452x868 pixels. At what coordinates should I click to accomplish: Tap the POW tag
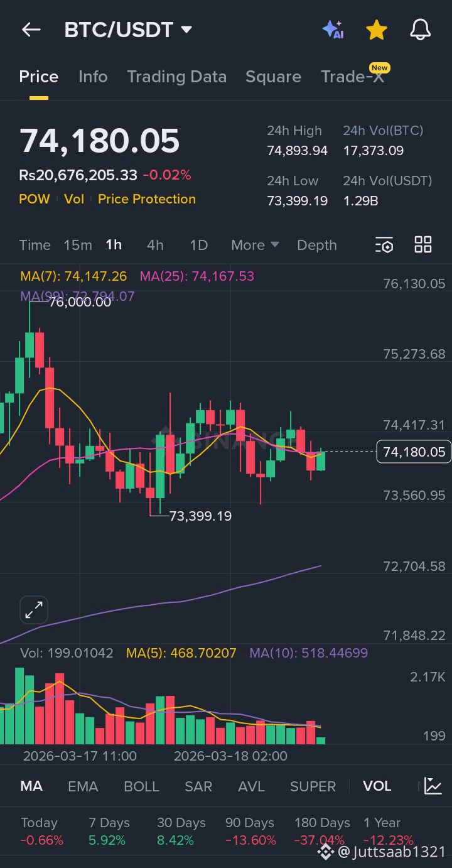pos(35,199)
